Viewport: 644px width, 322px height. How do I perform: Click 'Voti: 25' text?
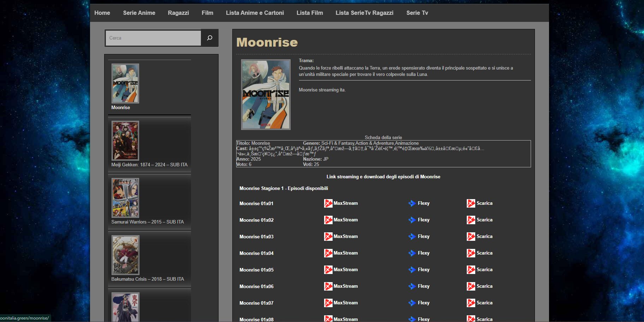point(311,165)
